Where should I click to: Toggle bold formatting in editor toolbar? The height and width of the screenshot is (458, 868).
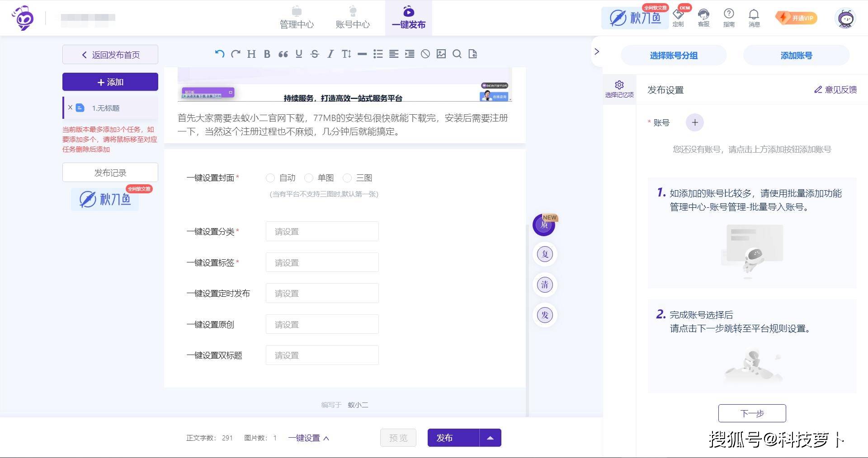267,54
